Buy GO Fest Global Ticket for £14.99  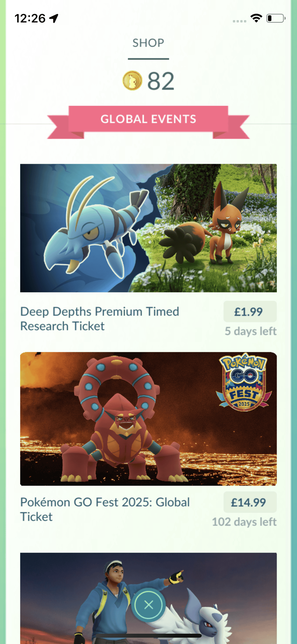(x=250, y=502)
